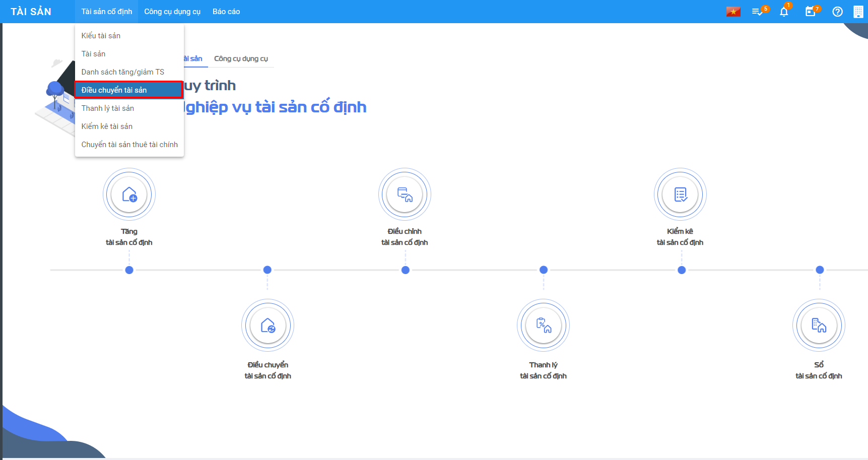868x460 pixels.
Task: Click the Điều chỉnh tài sản cố định icon
Action: pyautogui.click(x=405, y=194)
